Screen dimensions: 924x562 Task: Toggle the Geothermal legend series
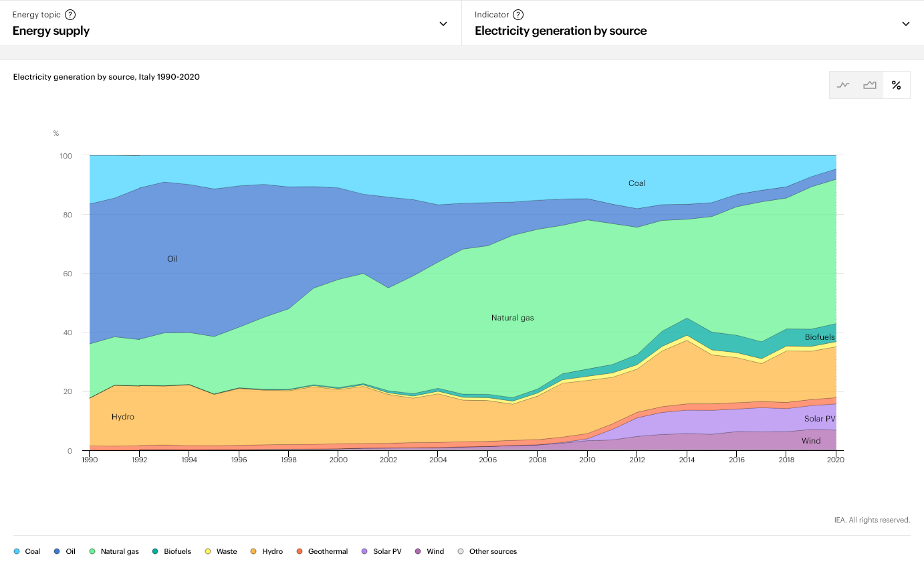pyautogui.click(x=322, y=551)
